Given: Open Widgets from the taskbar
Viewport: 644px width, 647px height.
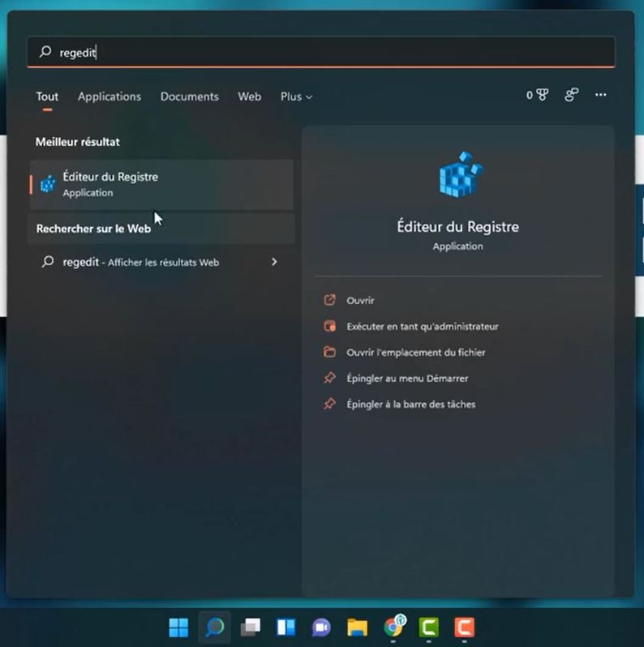Looking at the screenshot, I should (286, 628).
